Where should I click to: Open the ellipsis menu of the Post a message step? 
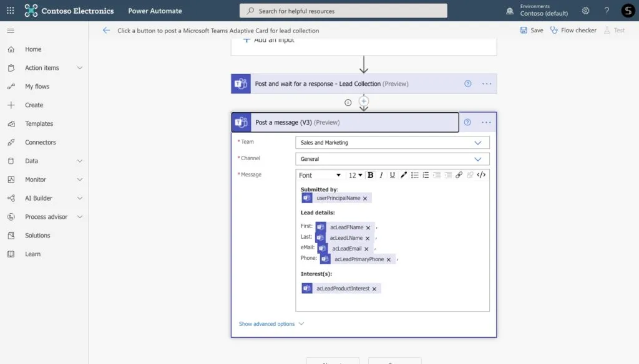[x=486, y=122]
